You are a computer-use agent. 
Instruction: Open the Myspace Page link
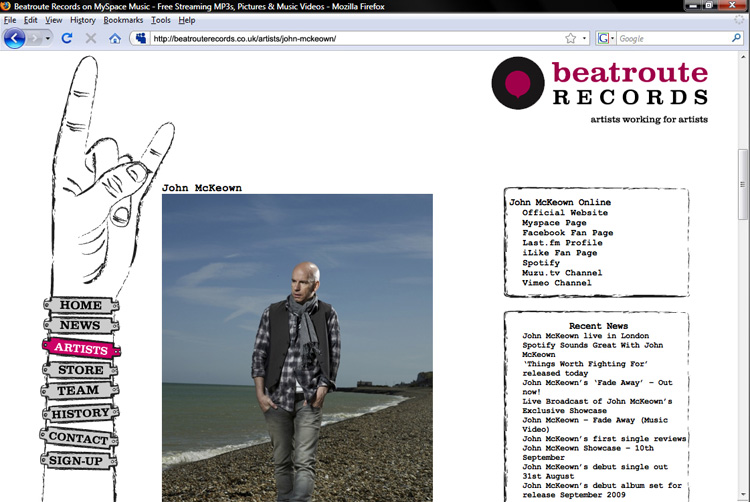(x=554, y=223)
